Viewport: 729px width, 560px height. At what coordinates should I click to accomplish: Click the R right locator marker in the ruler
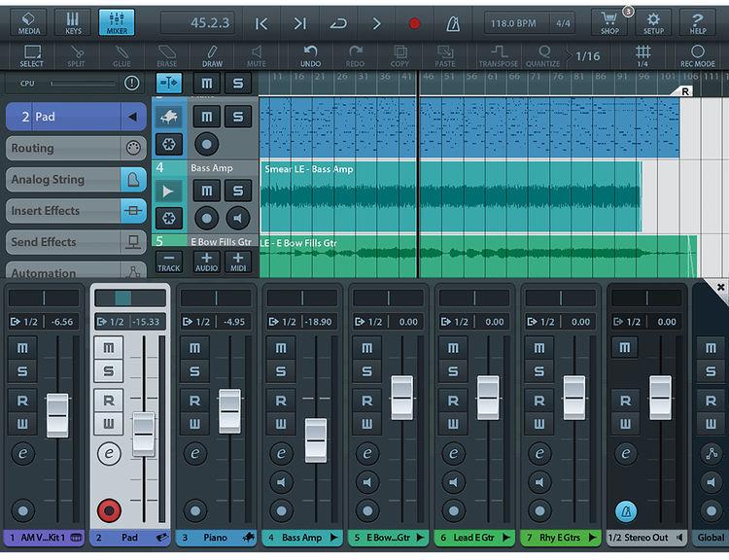(x=685, y=91)
